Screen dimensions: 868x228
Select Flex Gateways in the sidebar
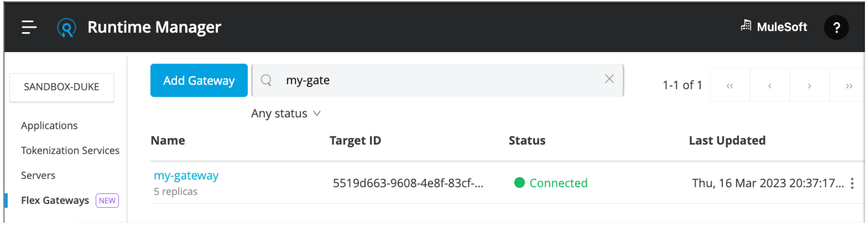55,200
